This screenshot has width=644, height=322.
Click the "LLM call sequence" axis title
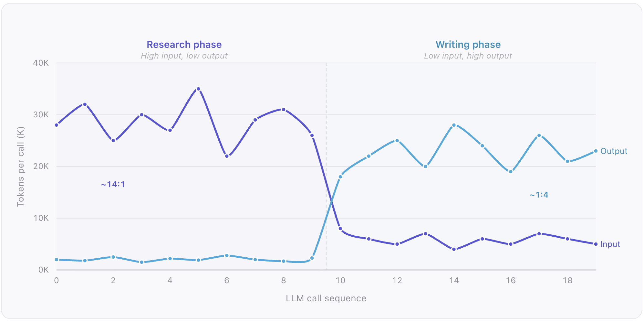326,298
